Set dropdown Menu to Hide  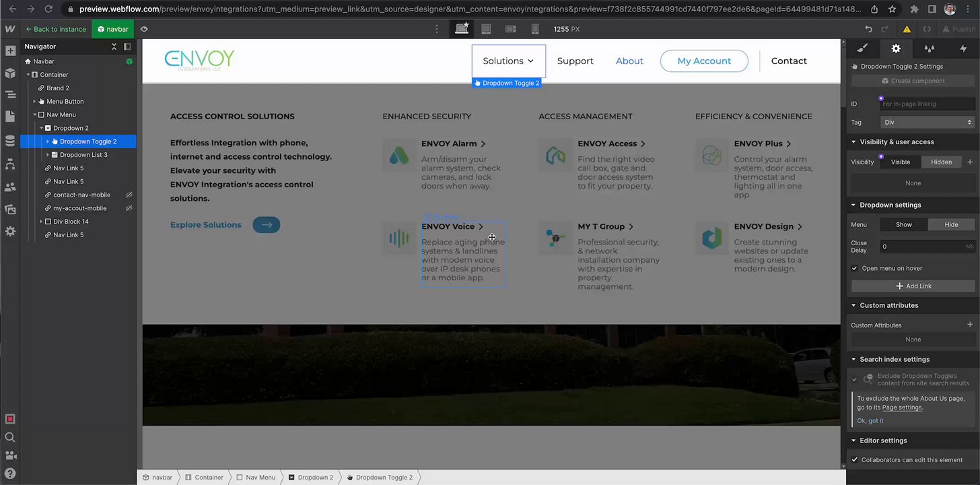pyautogui.click(x=951, y=224)
